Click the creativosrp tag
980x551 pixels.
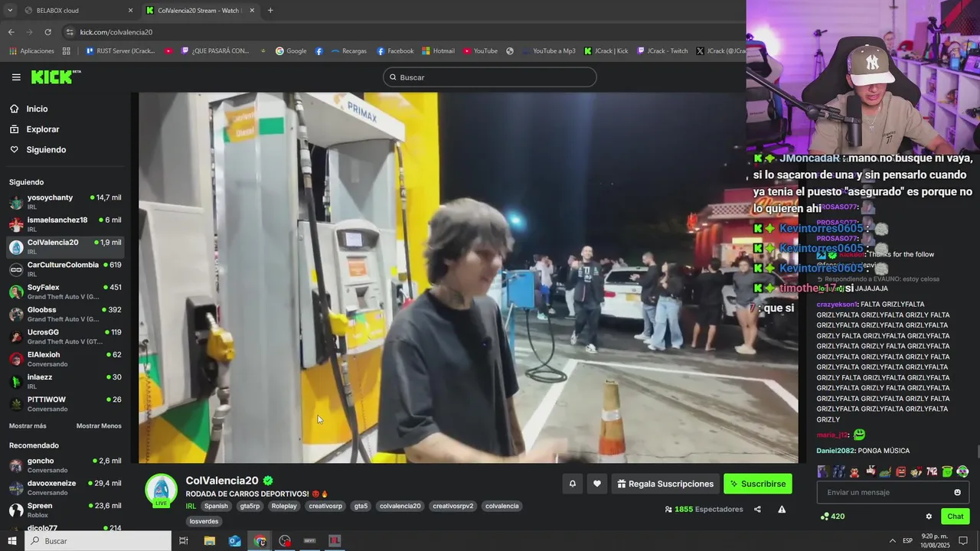(325, 506)
